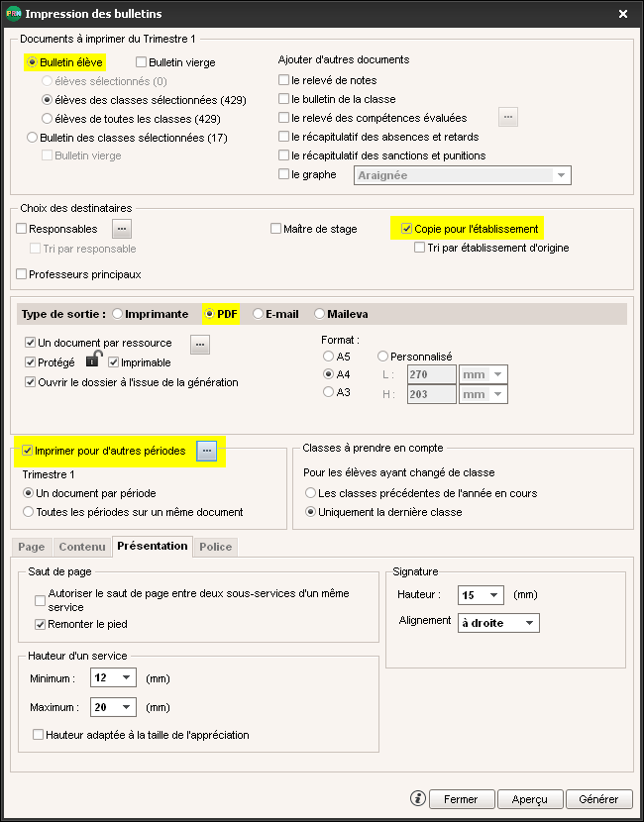
Task: Click the padlock icon next to Protégé
Action: 94,360
